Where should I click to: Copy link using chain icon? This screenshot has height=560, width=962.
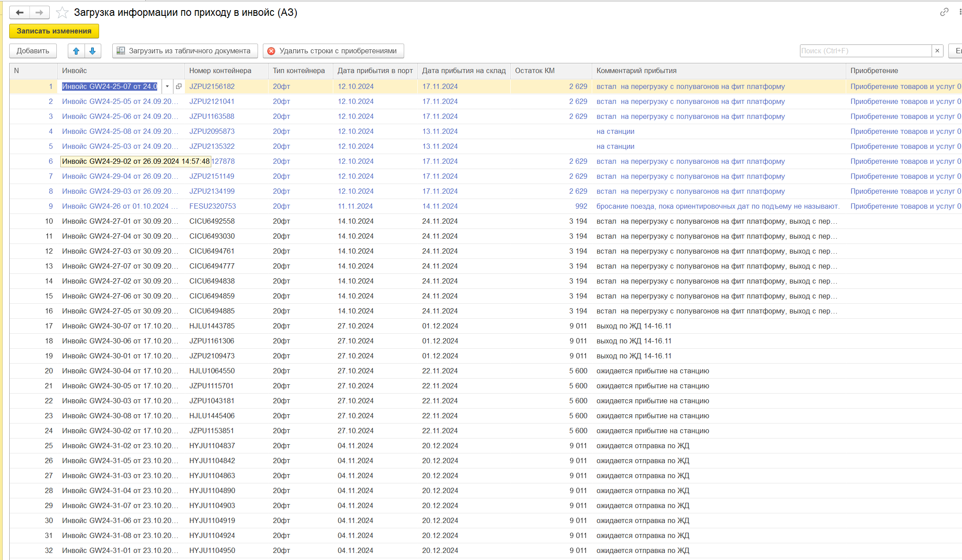click(944, 12)
